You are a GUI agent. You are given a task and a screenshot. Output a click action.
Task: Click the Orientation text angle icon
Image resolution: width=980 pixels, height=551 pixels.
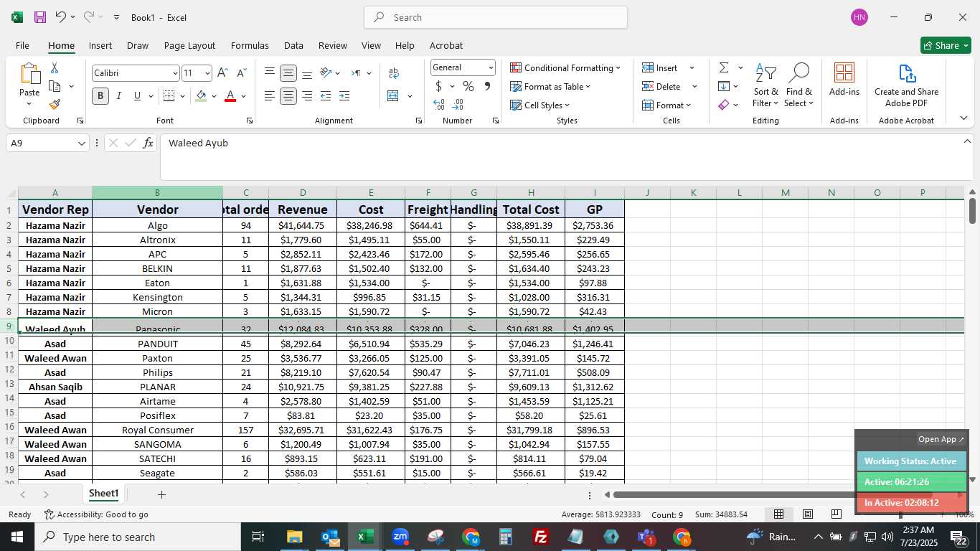(326, 73)
